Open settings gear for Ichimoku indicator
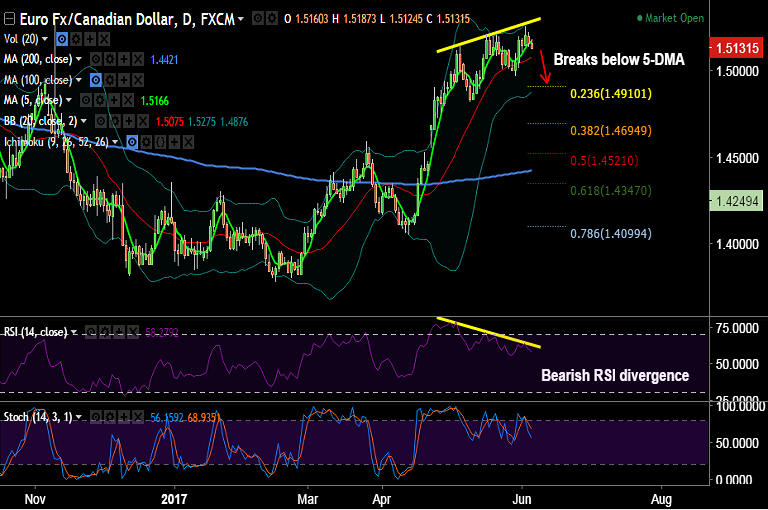 (x=146, y=142)
